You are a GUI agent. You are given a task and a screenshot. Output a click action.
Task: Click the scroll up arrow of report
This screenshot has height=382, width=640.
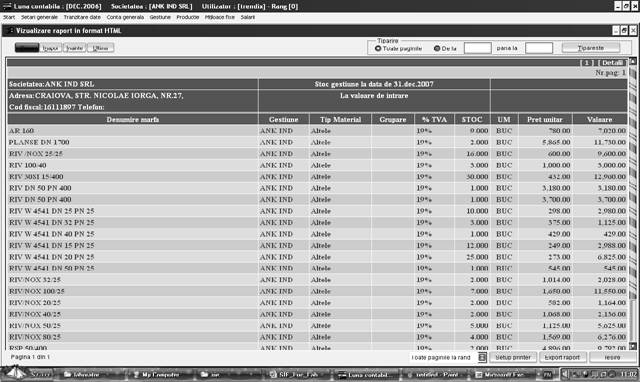tap(633, 62)
